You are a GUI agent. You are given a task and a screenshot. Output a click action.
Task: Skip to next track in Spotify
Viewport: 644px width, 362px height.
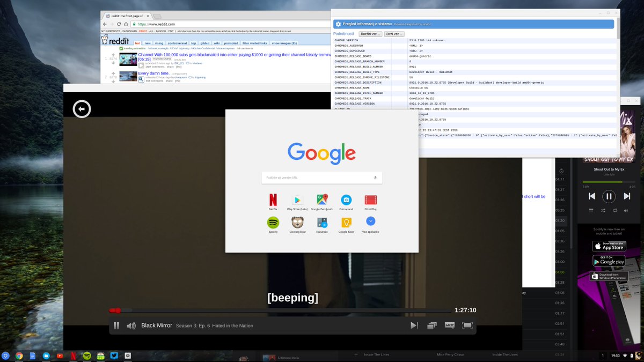pyautogui.click(x=626, y=196)
